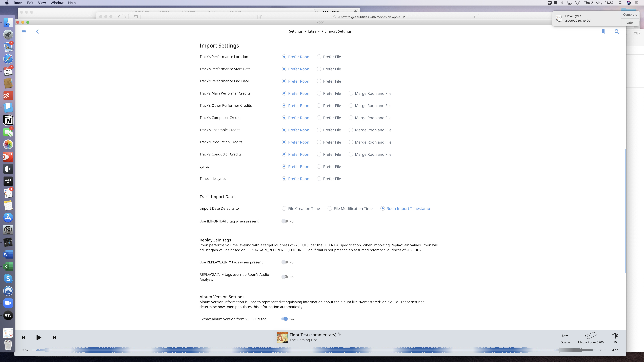Image resolution: width=644 pixels, height=362 pixels.
Task: Go back using the blue chevron arrow
Action: (37, 31)
